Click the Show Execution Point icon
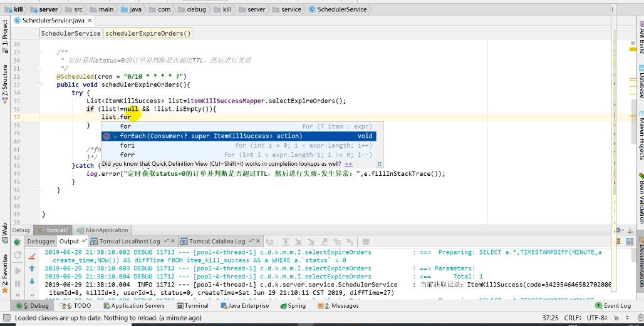 (270, 242)
